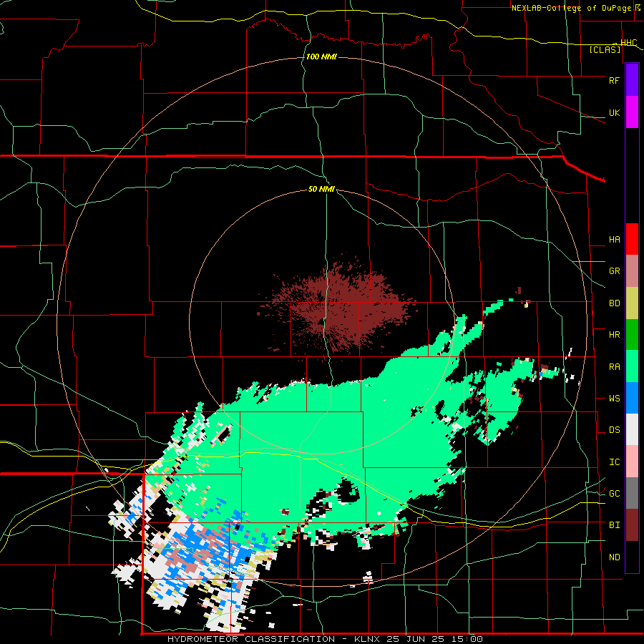This screenshot has height=644, width=644.
Task: Click the DS white color swatch
Action: pyautogui.click(x=632, y=429)
